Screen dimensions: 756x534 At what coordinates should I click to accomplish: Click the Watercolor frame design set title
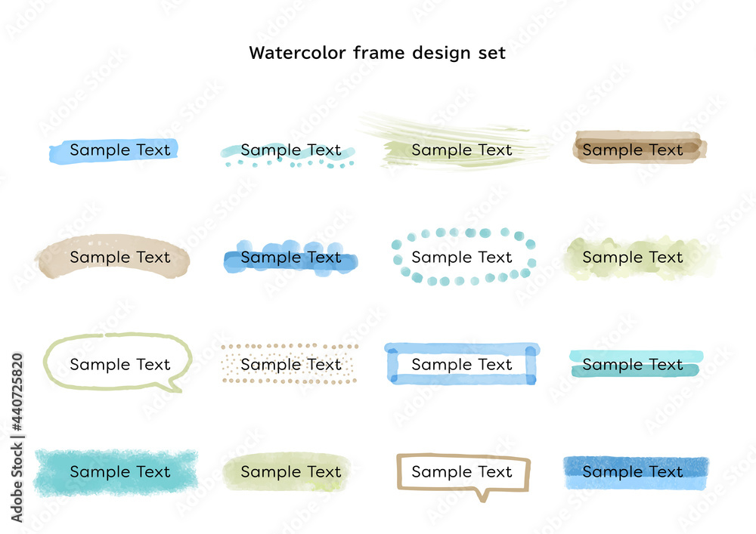tap(377, 52)
